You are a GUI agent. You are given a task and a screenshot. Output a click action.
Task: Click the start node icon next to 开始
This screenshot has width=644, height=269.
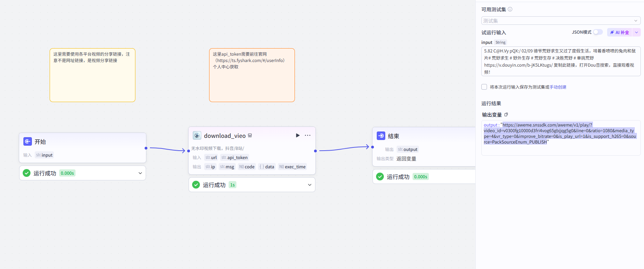point(28,141)
